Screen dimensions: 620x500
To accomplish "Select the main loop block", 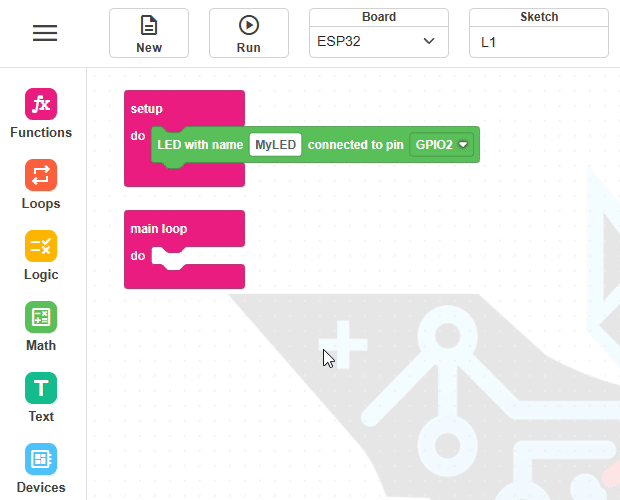I will click(159, 229).
